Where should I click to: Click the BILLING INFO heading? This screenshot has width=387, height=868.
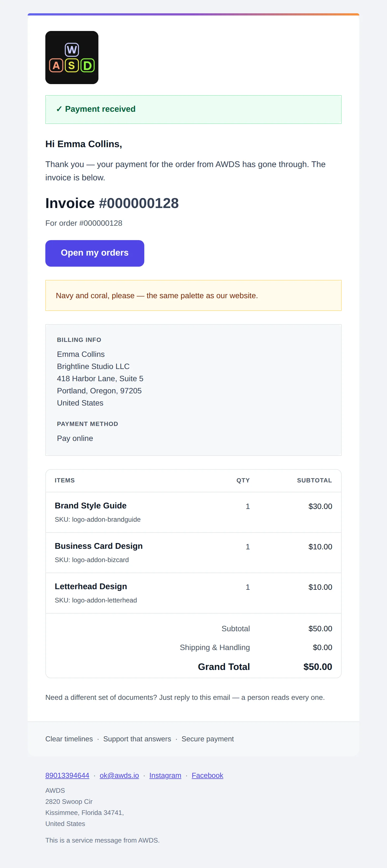(x=79, y=340)
